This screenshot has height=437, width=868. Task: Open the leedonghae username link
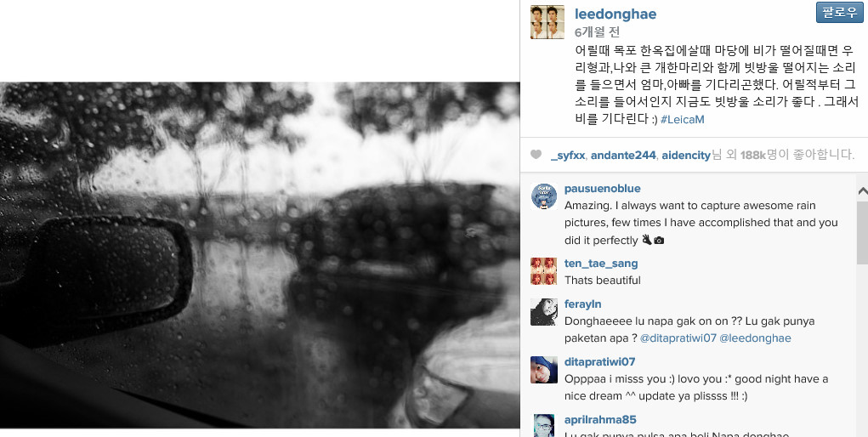tap(615, 14)
